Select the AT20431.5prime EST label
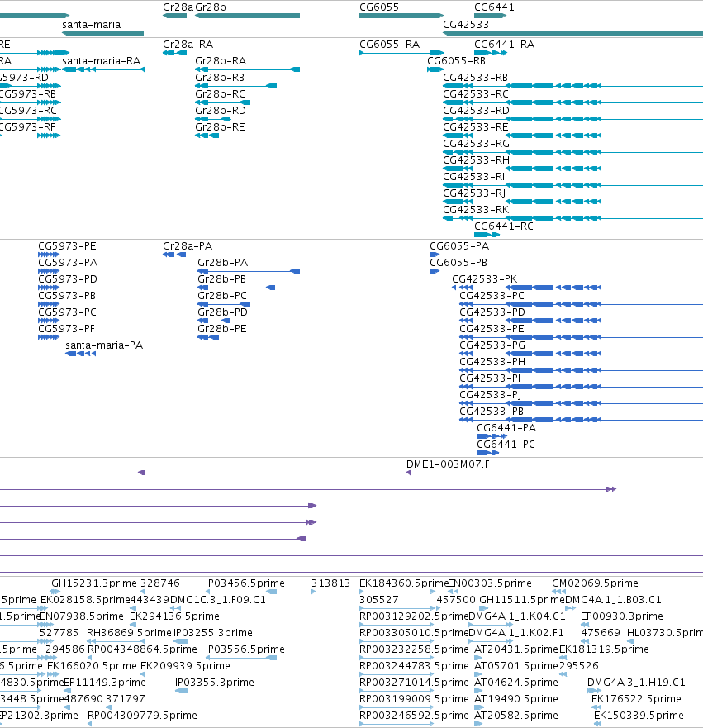703x728 pixels. (516, 649)
